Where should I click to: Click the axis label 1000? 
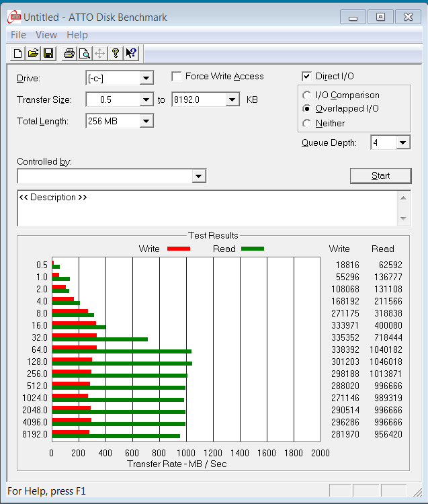point(186,453)
